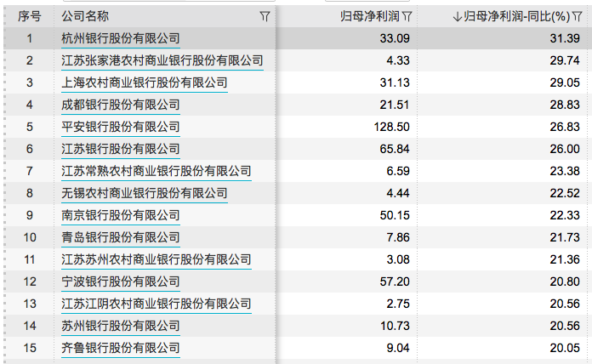Open 江苏江阴农村商业银行股份有限公司 link
This screenshot has height=364, width=592.
(157, 304)
